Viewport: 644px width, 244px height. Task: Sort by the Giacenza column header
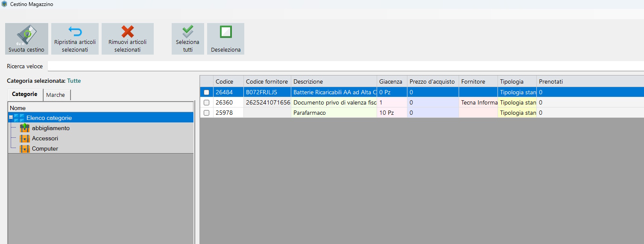coord(392,81)
